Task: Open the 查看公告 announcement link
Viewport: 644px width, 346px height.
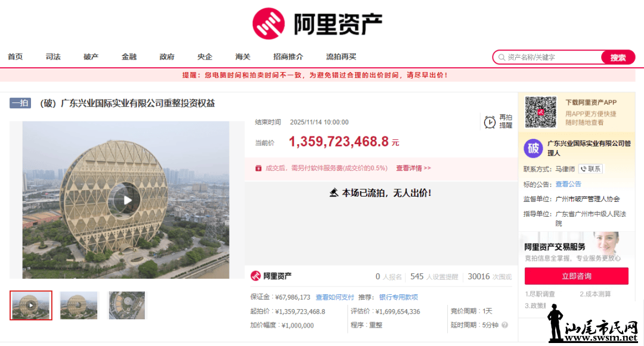Action: point(568,184)
